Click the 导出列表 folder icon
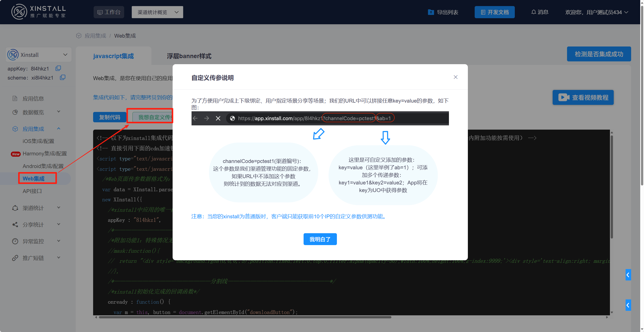This screenshot has width=644, height=332. pos(431,12)
